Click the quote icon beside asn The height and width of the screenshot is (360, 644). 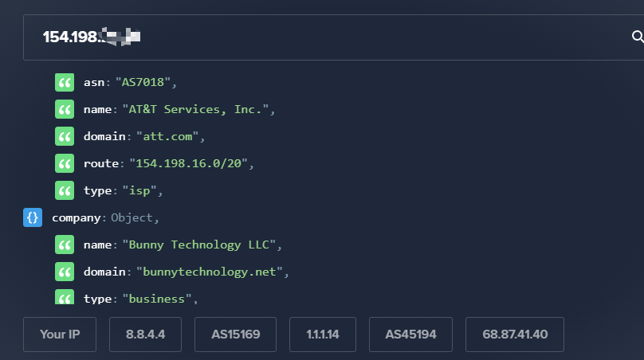coord(65,82)
